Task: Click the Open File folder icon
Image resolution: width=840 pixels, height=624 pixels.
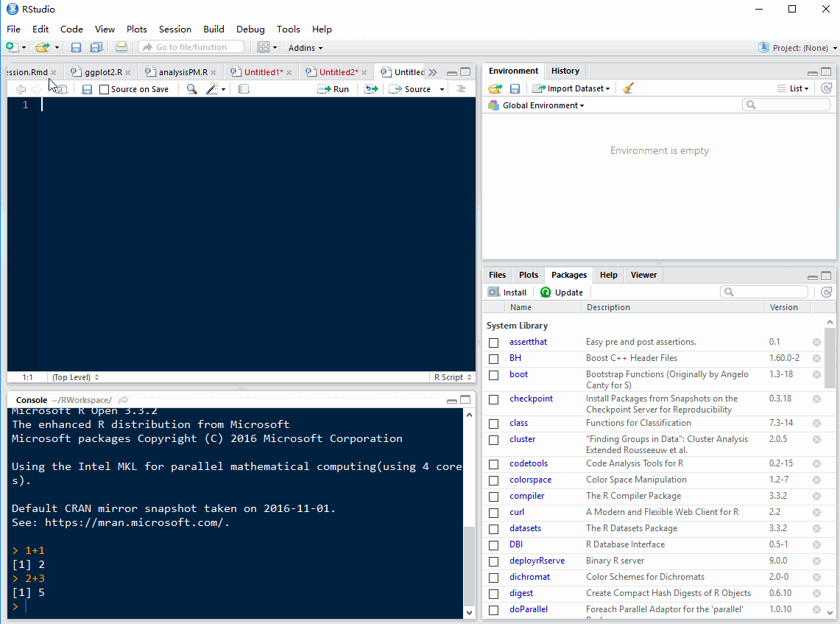Action: (42, 47)
